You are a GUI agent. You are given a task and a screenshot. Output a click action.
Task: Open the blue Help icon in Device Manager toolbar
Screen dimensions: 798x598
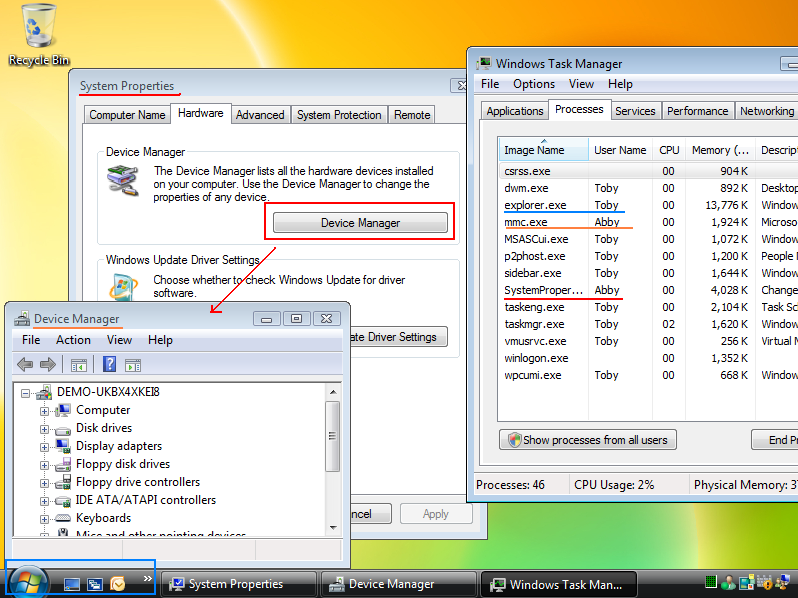pos(109,364)
